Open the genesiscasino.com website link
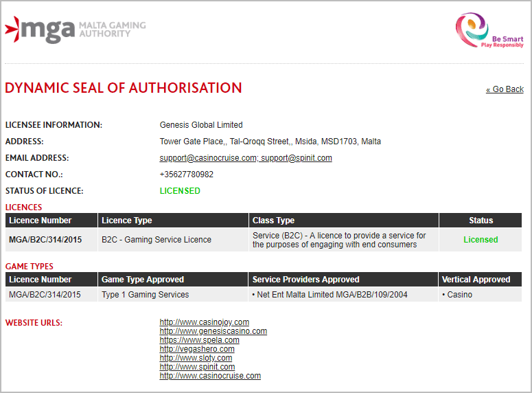Viewport: 532px width, 393px height. click(x=213, y=331)
